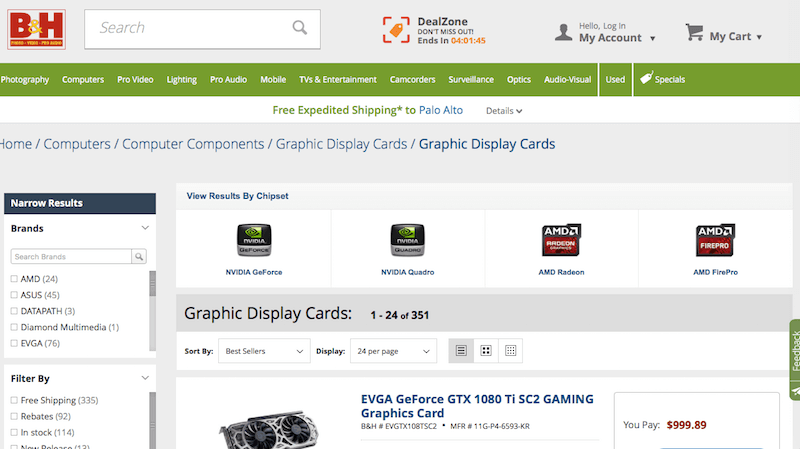Open the Sort By Best Sellers dropdown
This screenshot has width=800, height=449.
point(264,351)
